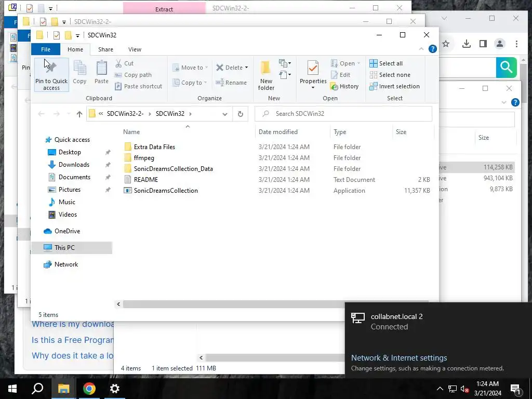Open Google Chrome from taskbar
532x399 pixels.
point(89,389)
